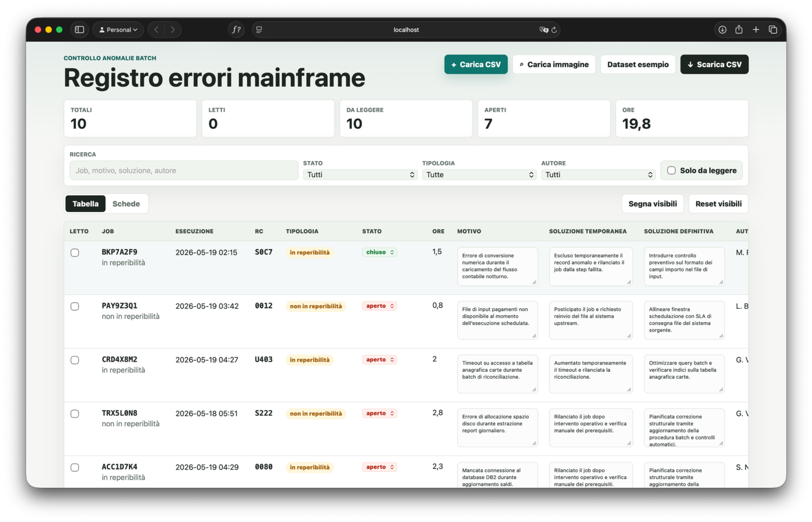Mark job PAY9Z3Q1 as read
This screenshot has height=522, width=812.
click(x=75, y=306)
